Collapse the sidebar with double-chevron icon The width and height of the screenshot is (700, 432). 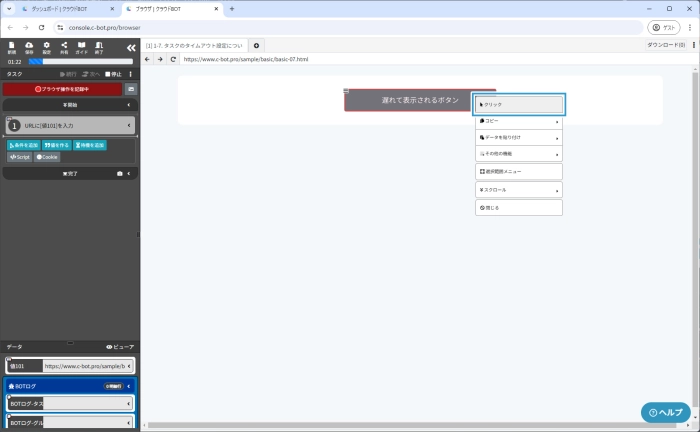130,47
